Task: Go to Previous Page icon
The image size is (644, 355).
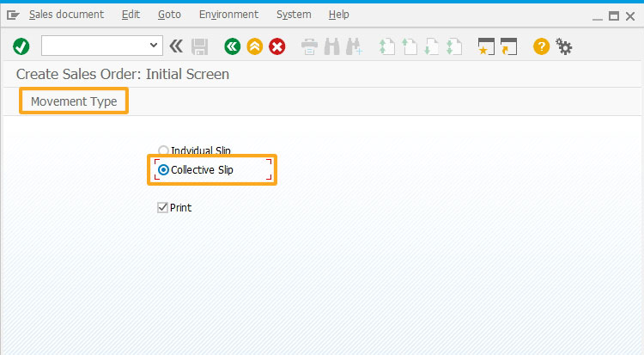Action: pyautogui.click(x=409, y=46)
